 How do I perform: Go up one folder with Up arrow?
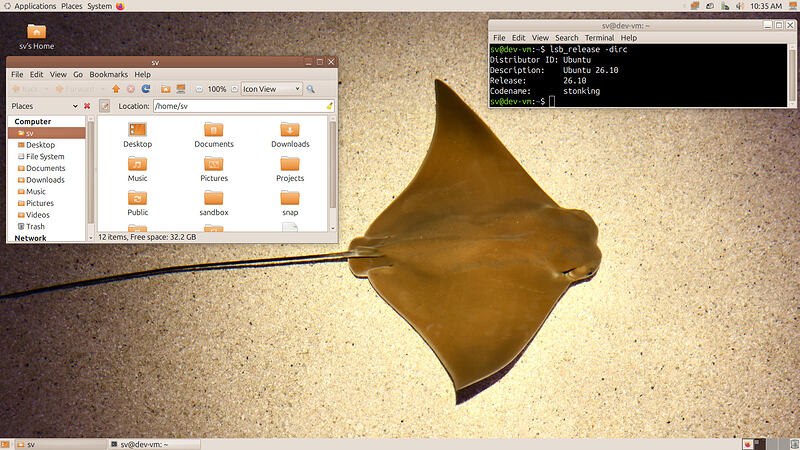coord(116,89)
